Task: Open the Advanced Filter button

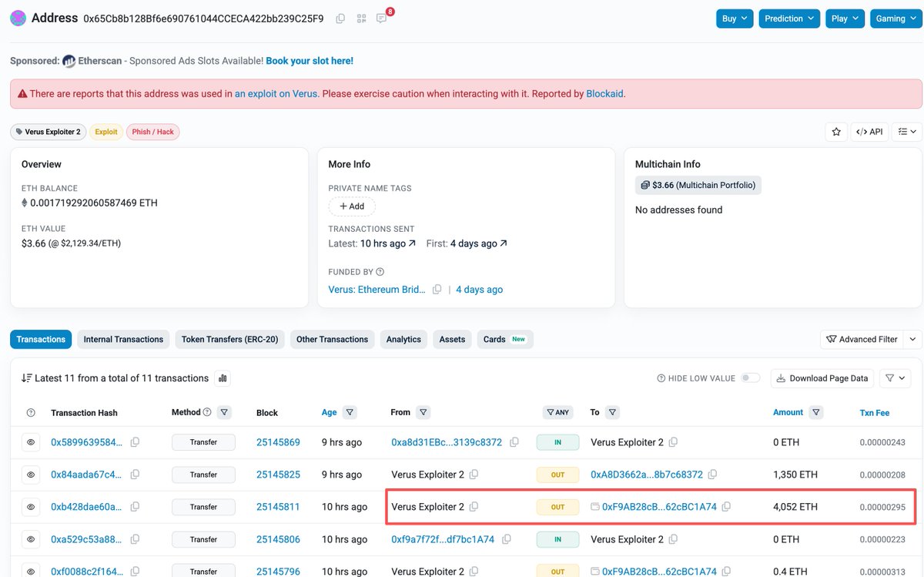Action: point(861,339)
